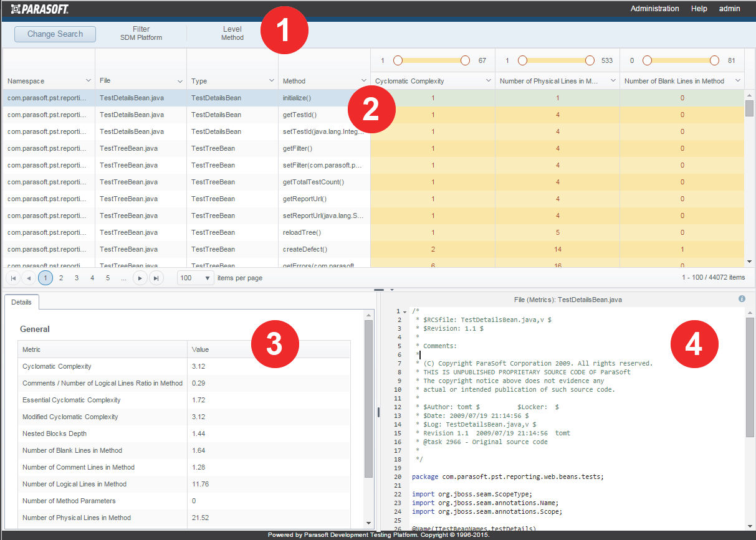Image resolution: width=756 pixels, height=540 pixels.
Task: Click the 21.52 value in Details
Action: [201, 518]
